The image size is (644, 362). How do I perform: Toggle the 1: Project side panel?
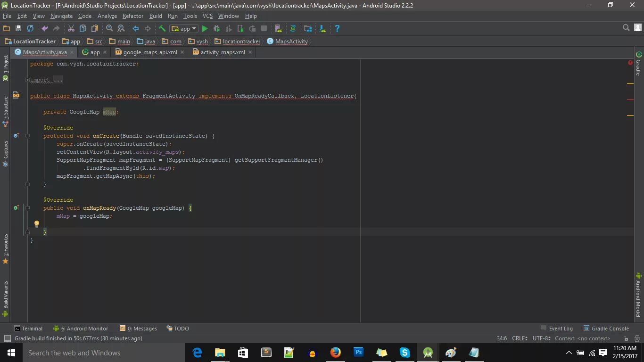(x=6, y=68)
